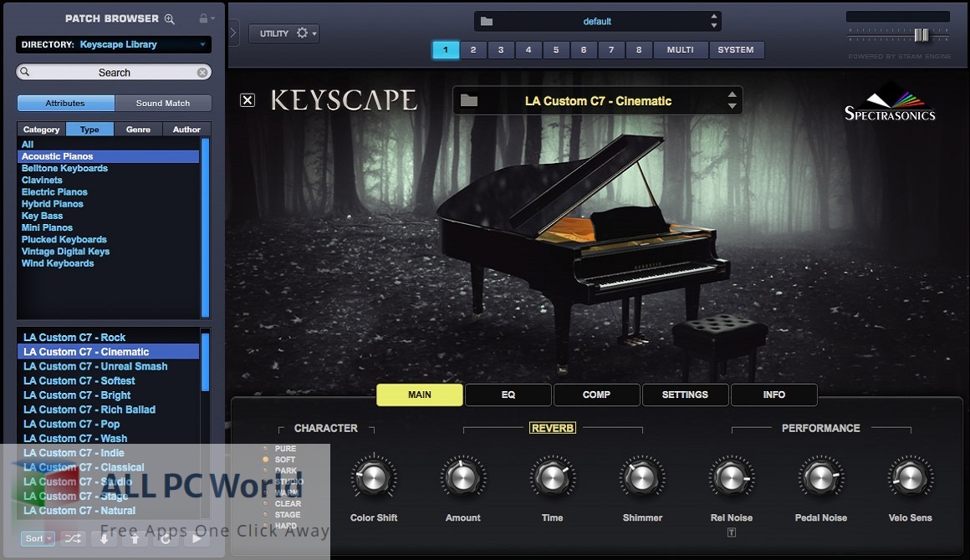The height and width of the screenshot is (560, 970).
Task: Open the lock options in Patch Browser header
Action: [x=207, y=18]
